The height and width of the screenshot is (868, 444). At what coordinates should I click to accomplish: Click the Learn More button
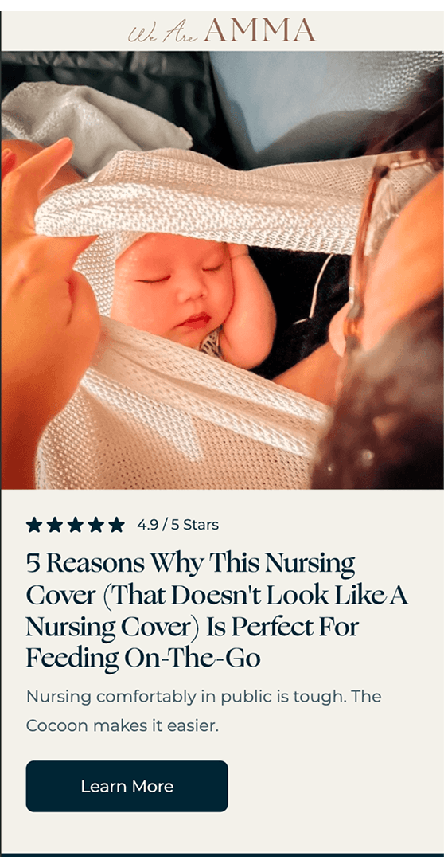click(127, 786)
